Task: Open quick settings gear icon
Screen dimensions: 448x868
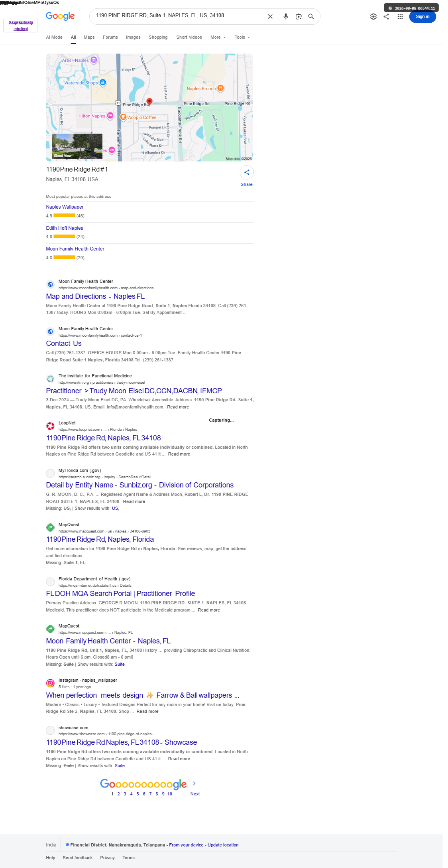Action: 373,17
